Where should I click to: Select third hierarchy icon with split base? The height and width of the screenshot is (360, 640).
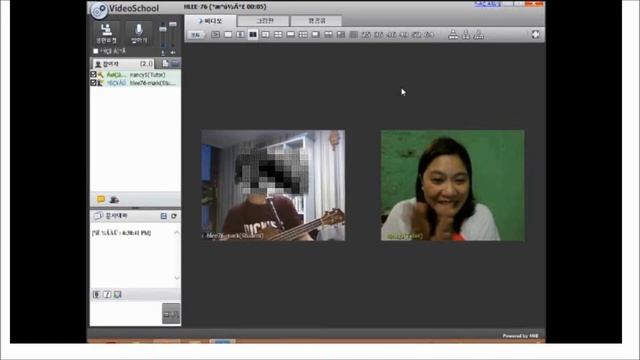click(x=479, y=35)
